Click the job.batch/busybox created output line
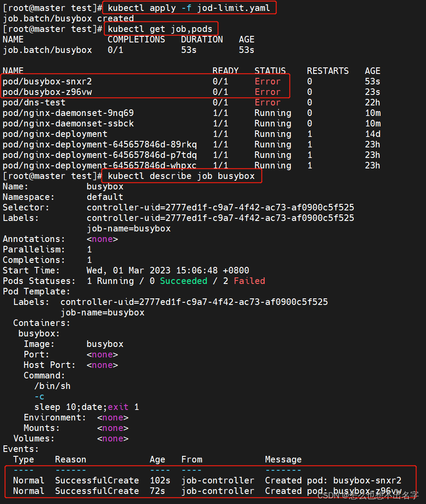Viewport: 426px width, 504px height. tap(68, 18)
